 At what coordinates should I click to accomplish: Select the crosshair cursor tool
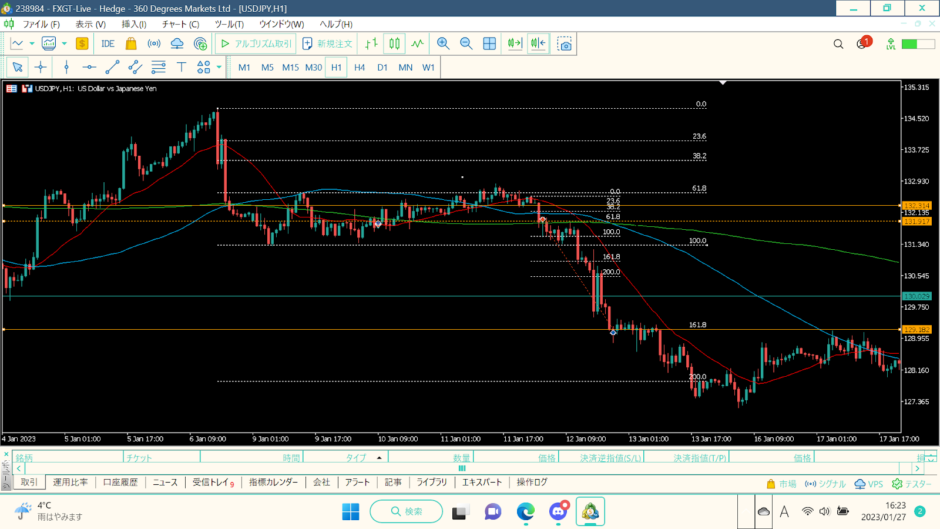[41, 67]
